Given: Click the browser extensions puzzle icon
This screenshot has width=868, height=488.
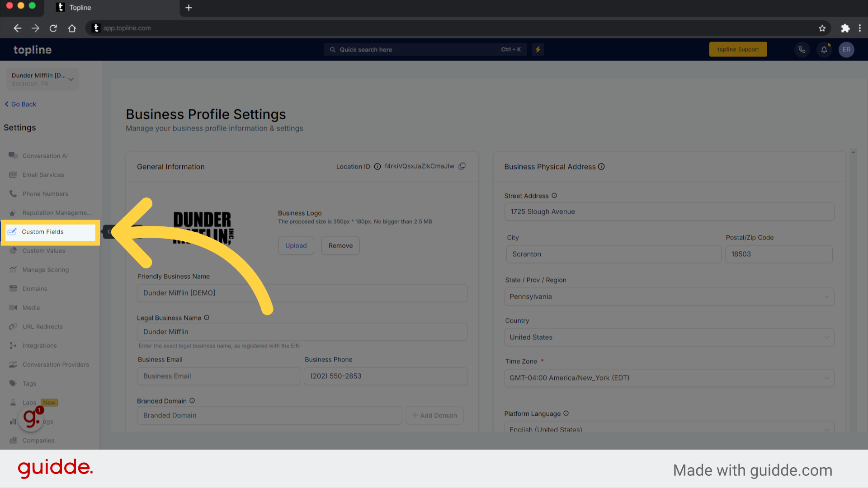Looking at the screenshot, I should tap(845, 28).
